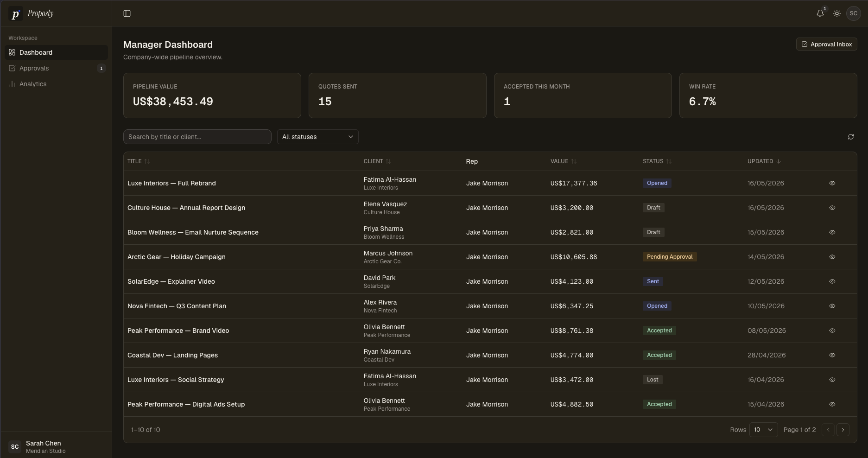This screenshot has width=868, height=458.
Task: Click the Rep column header
Action: pos(472,161)
